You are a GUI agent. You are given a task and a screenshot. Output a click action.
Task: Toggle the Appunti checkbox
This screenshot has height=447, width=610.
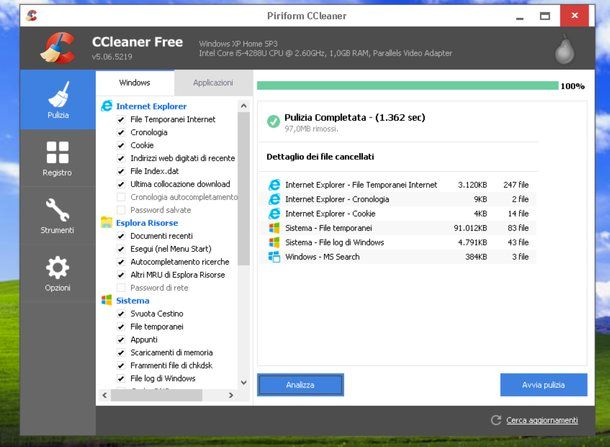(121, 340)
